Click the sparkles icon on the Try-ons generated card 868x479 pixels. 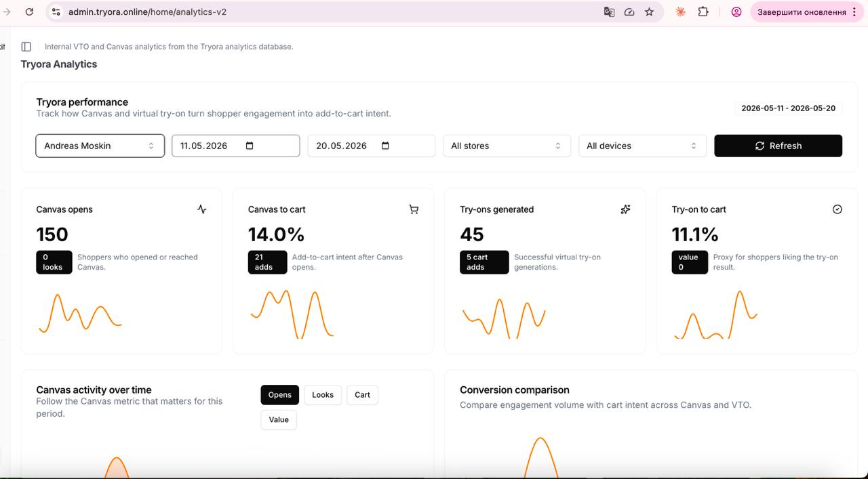625,209
